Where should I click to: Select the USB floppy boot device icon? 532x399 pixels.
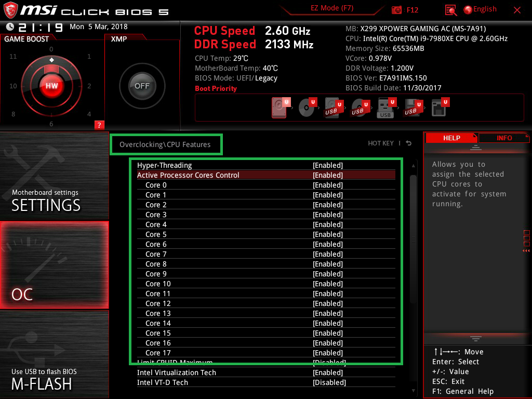click(x=413, y=108)
